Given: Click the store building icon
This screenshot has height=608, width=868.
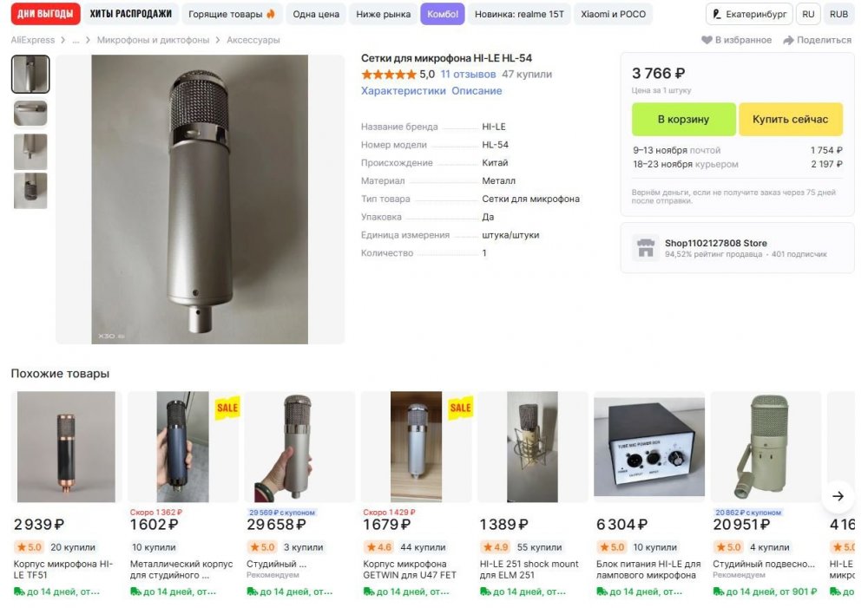Looking at the screenshot, I should tap(645, 248).
